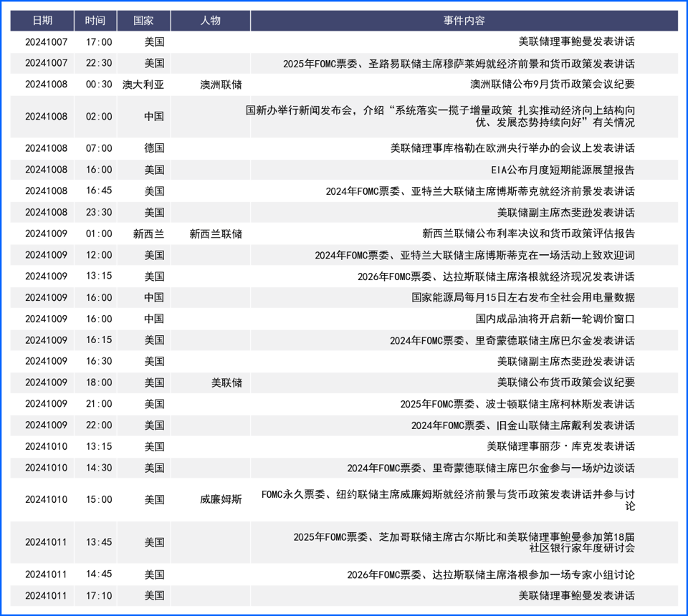Image resolution: width=688 pixels, height=616 pixels.
Task: Click the 时间 column header
Action: [95, 21]
